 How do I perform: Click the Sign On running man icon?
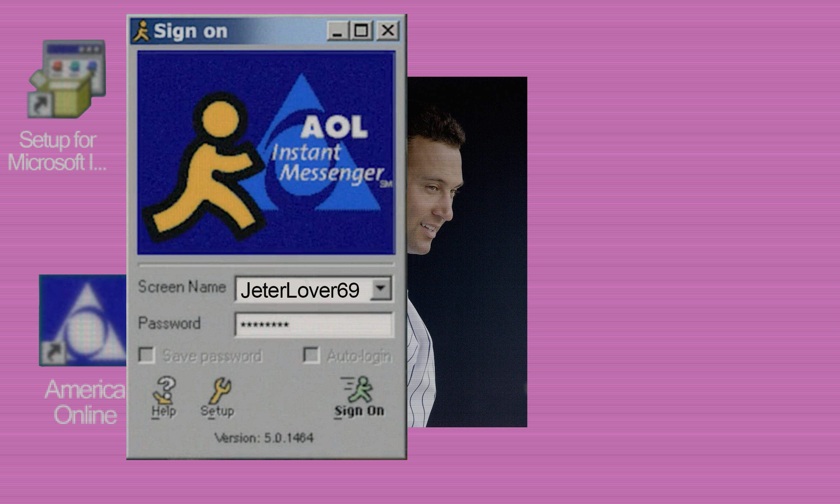coord(359,389)
